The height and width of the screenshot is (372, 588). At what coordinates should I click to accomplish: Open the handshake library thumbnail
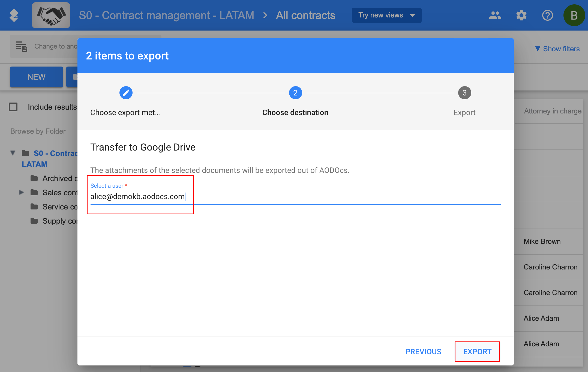pyautogui.click(x=51, y=15)
